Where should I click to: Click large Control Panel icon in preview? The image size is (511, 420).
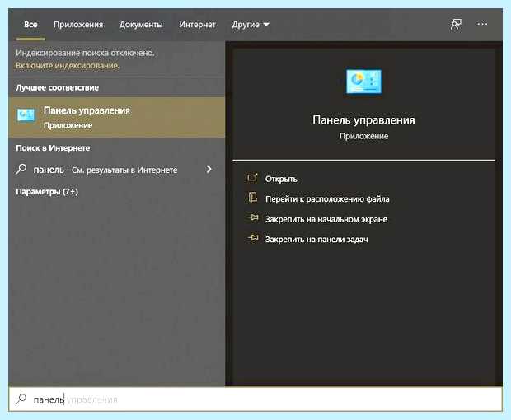(x=363, y=81)
